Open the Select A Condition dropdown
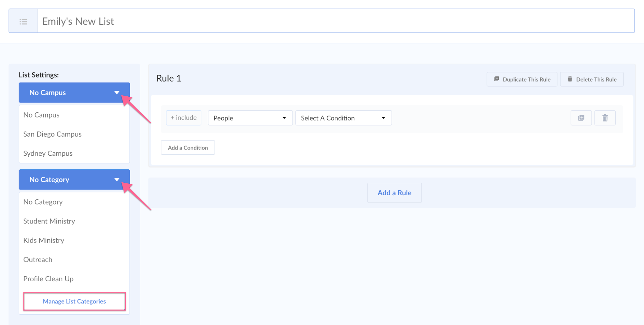644x325 pixels. (x=343, y=118)
